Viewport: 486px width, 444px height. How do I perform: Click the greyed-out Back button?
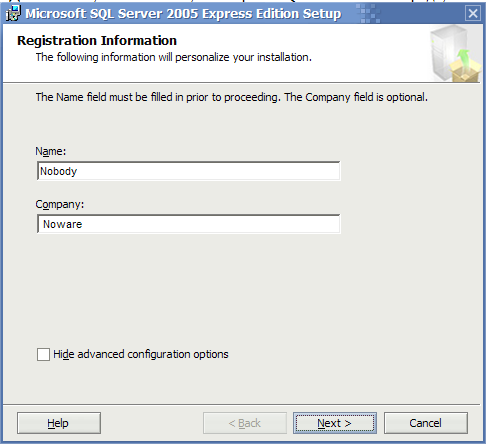[x=245, y=423]
